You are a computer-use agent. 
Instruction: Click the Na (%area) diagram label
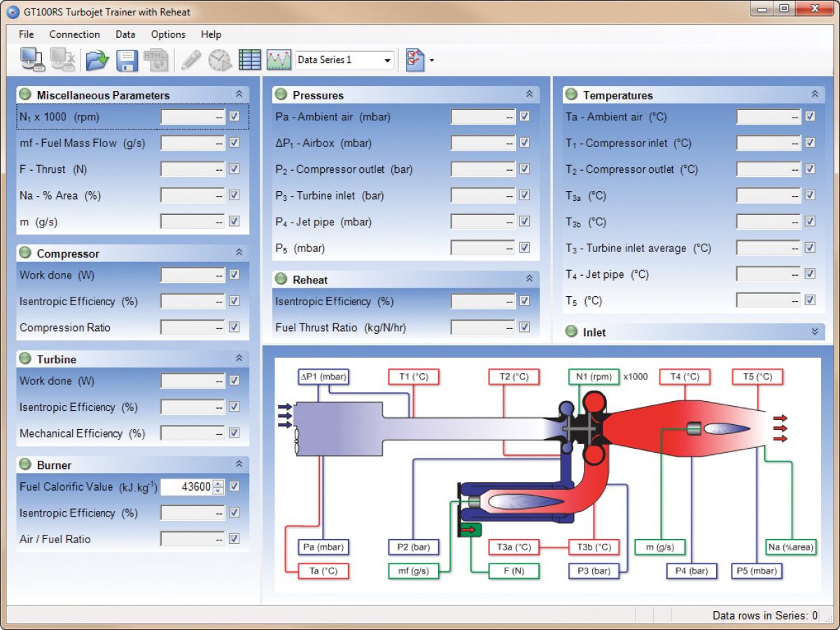pyautogui.click(x=792, y=547)
